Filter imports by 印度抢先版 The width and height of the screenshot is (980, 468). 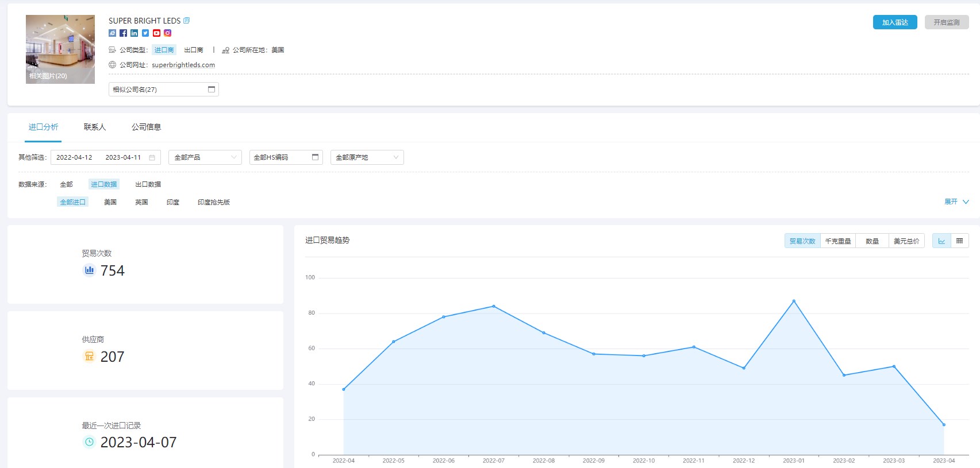(x=213, y=202)
